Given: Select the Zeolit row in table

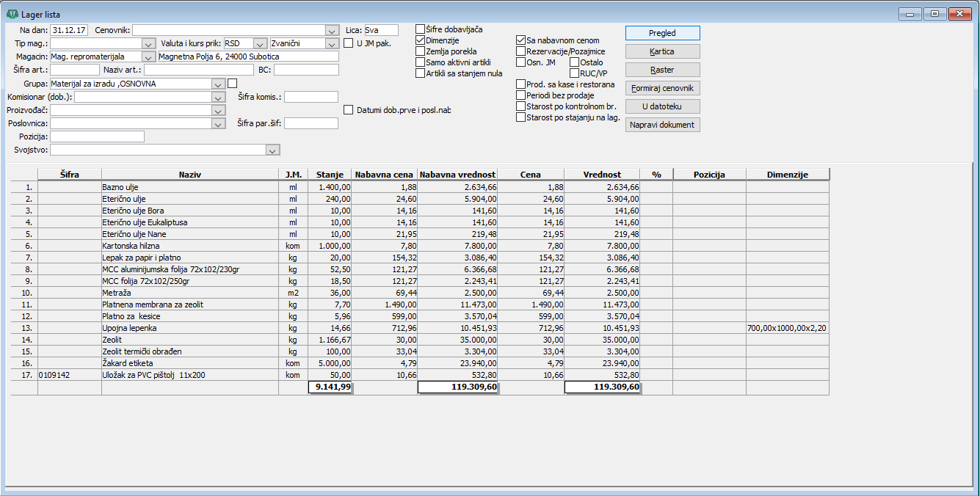Looking at the screenshot, I should click(x=189, y=340).
